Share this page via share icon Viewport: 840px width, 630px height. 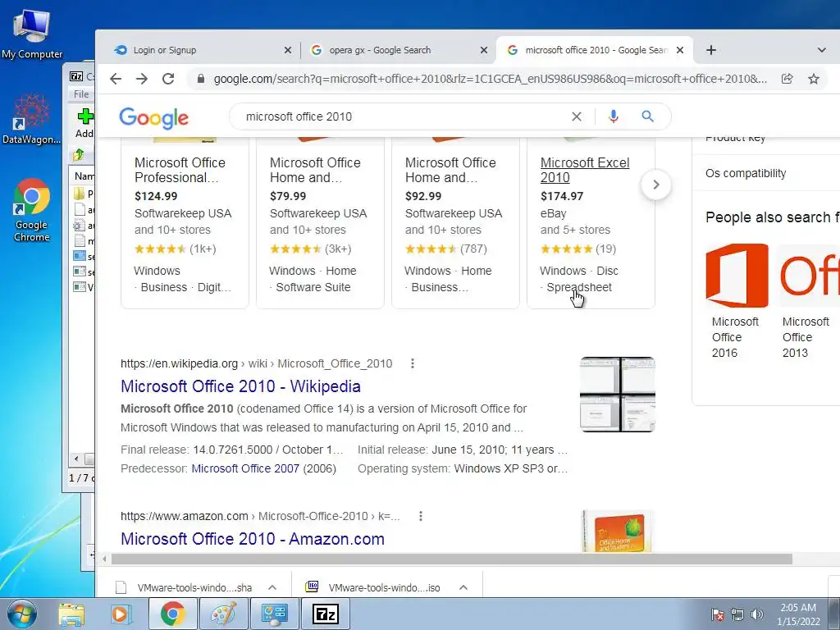click(787, 79)
